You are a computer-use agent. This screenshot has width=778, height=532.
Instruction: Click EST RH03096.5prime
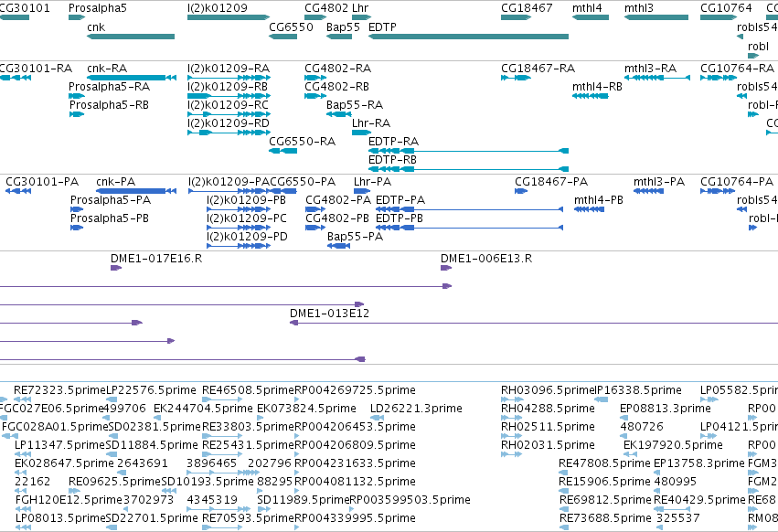coord(548,390)
